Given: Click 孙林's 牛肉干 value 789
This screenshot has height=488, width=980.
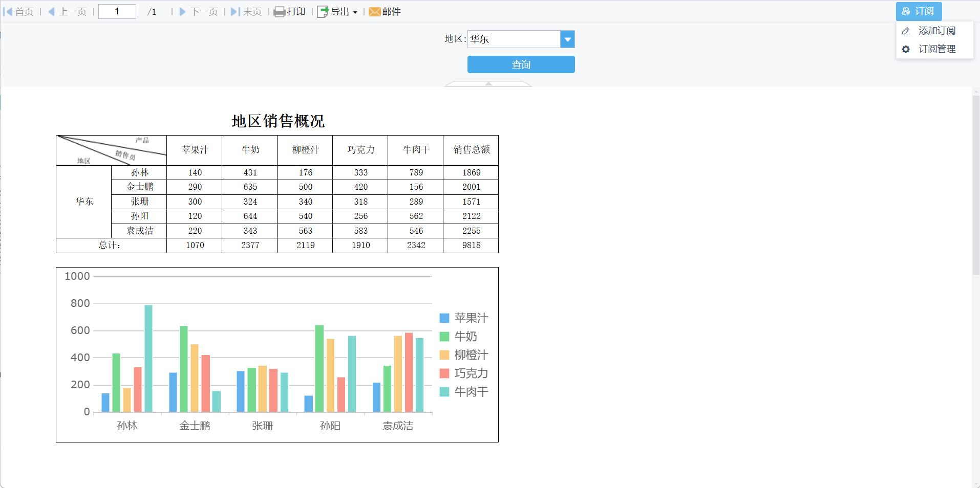Looking at the screenshot, I should pyautogui.click(x=416, y=173).
